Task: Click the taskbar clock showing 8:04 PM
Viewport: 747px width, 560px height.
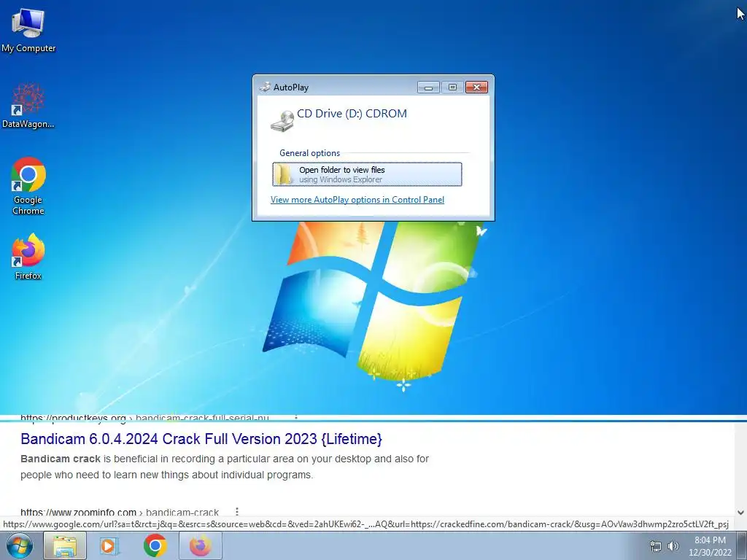Action: [710, 540]
